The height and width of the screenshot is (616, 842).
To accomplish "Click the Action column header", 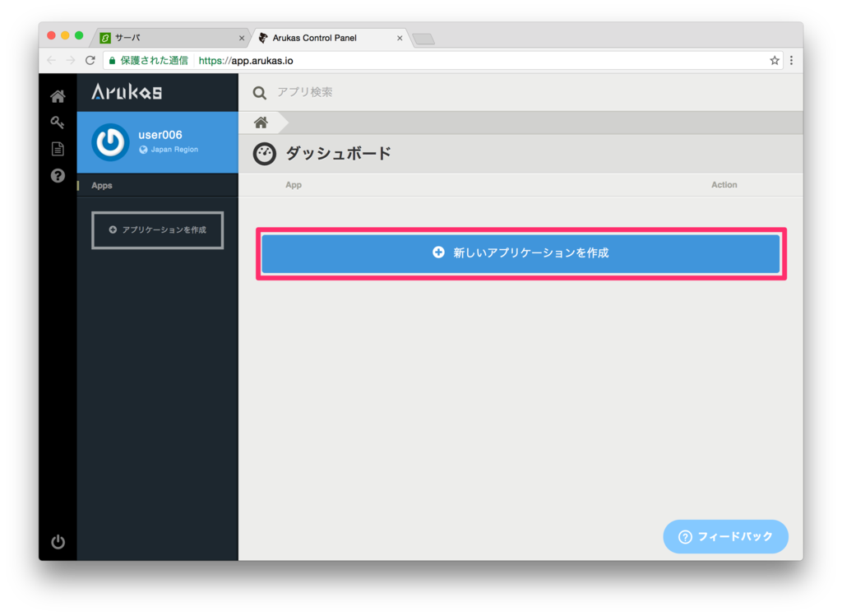I will coord(724,185).
